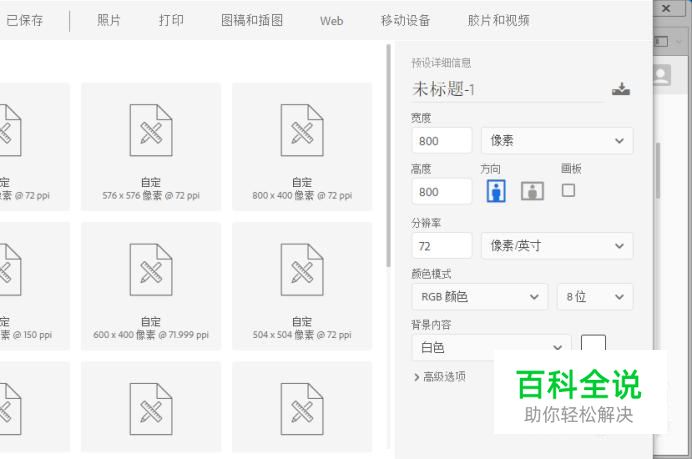Viewport: 692px width, 459px height.
Task: Click the 600 x 400 preset document icon
Action: click(x=151, y=270)
